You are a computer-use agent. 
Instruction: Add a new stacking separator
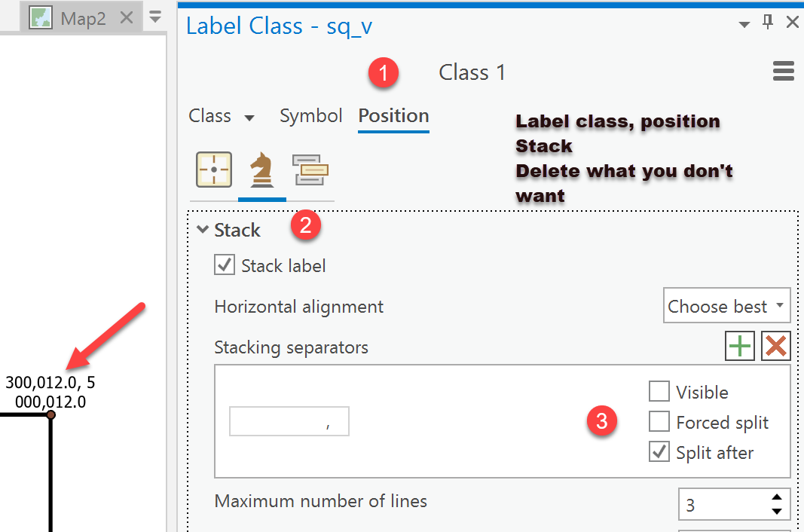click(x=740, y=347)
